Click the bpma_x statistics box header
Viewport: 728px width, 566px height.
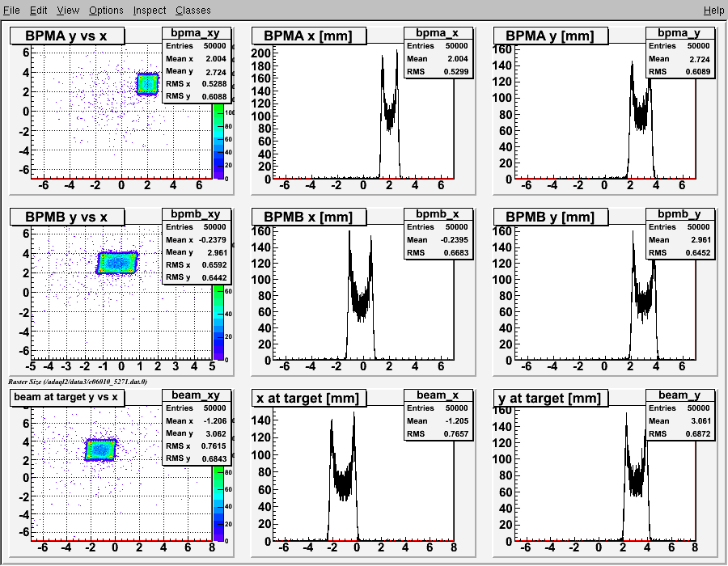[x=438, y=33]
